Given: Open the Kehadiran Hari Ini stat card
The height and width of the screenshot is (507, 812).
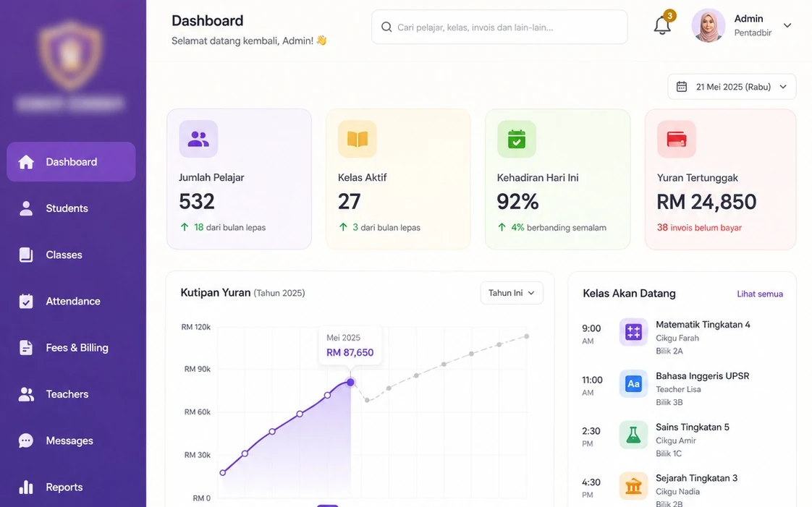Looking at the screenshot, I should point(558,179).
